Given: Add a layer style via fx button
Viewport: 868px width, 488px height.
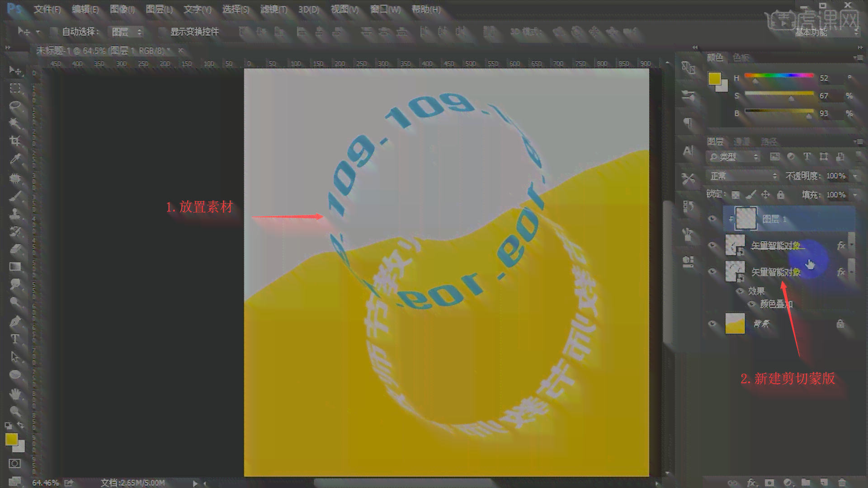Looking at the screenshot, I should (751, 483).
